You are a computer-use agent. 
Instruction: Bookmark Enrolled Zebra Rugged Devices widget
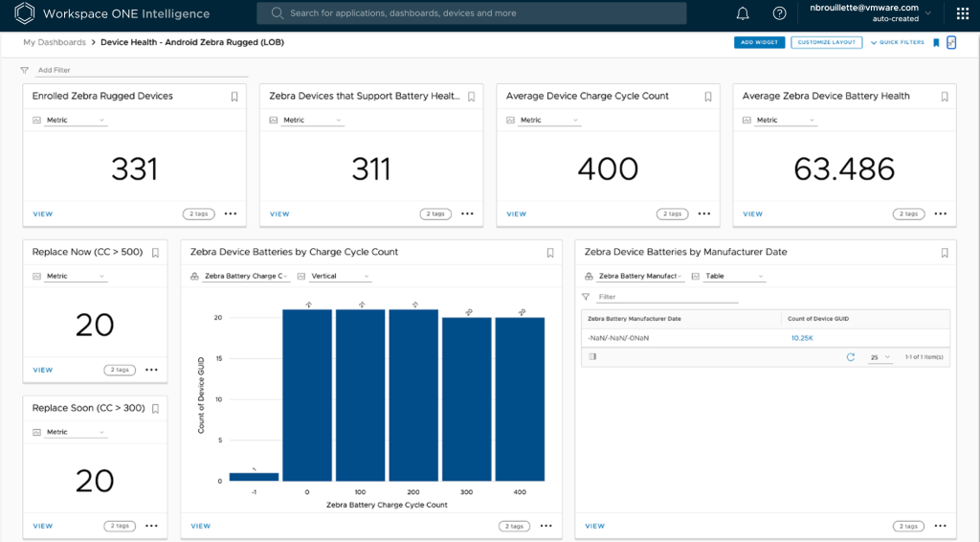[x=234, y=97]
